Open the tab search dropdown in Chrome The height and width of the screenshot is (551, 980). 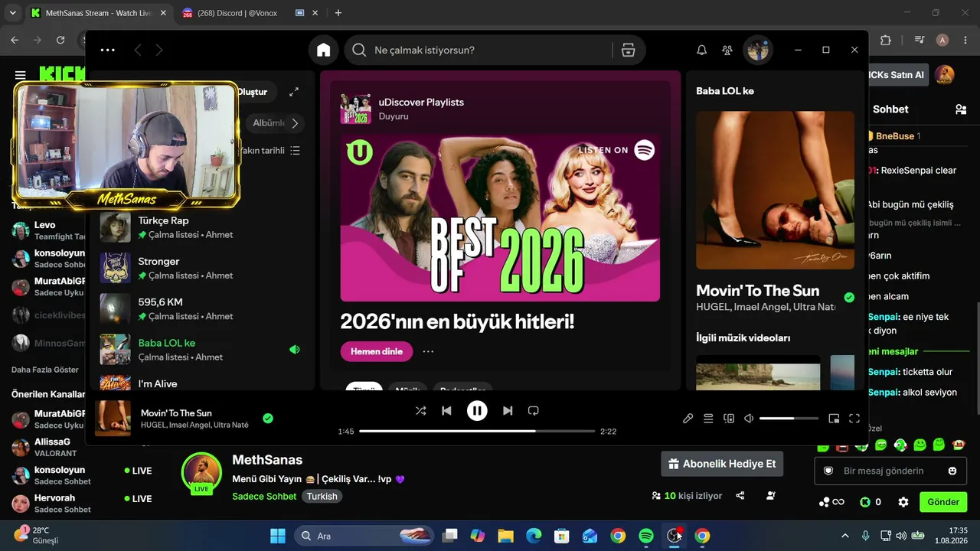[x=12, y=13]
